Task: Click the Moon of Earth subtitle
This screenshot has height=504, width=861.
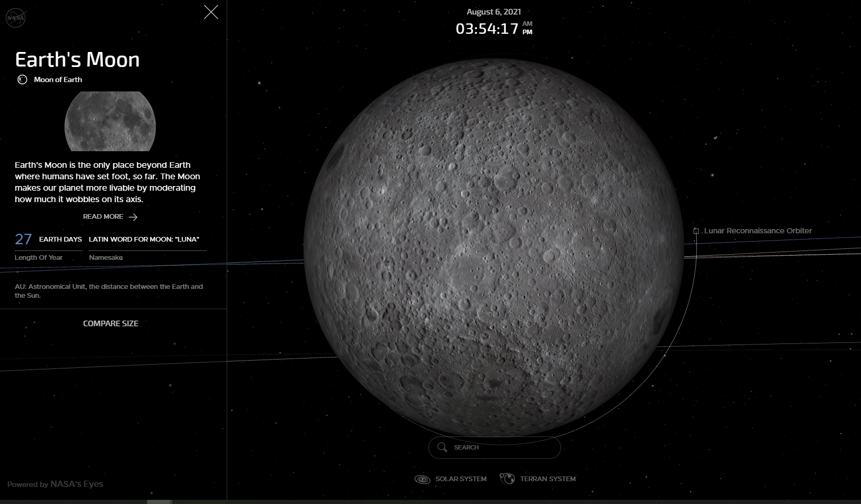Action: tap(58, 79)
